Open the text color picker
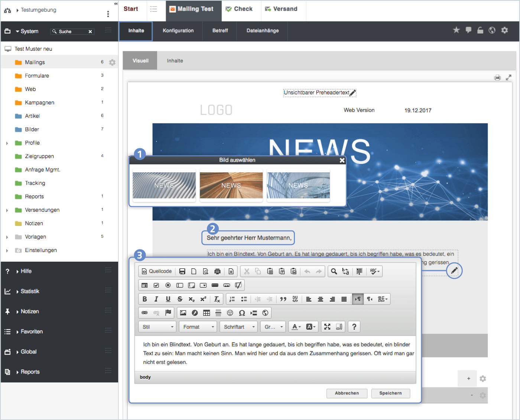The height and width of the screenshot is (420, 520). click(x=296, y=327)
